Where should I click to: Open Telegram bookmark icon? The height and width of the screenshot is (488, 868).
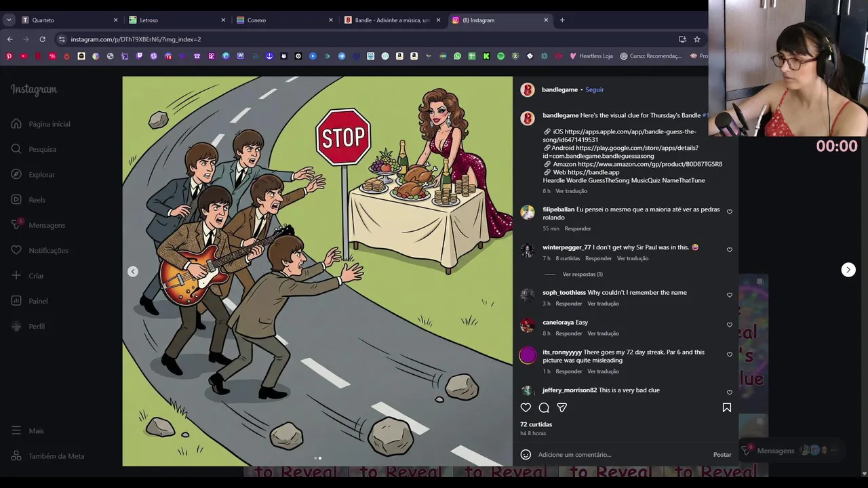(341, 56)
